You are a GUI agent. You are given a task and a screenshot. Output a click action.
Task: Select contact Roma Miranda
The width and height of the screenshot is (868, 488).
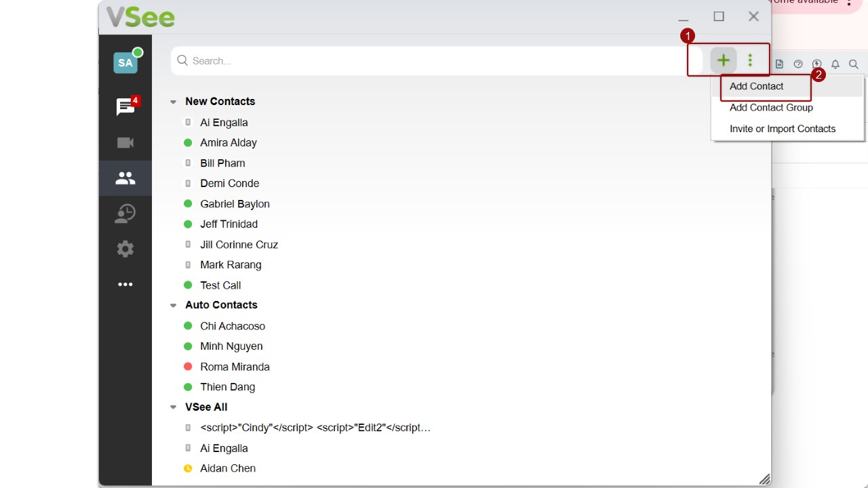tap(235, 367)
